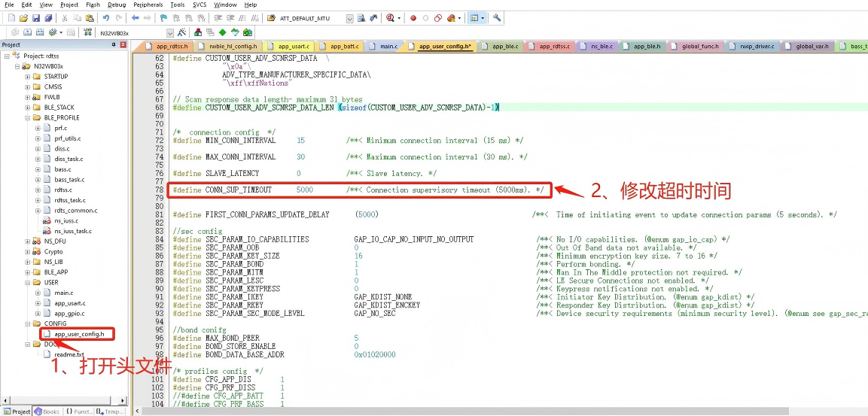Image resolution: width=868 pixels, height=416 pixels.
Task: Click the Open File toolbar icon
Action: (x=25, y=18)
